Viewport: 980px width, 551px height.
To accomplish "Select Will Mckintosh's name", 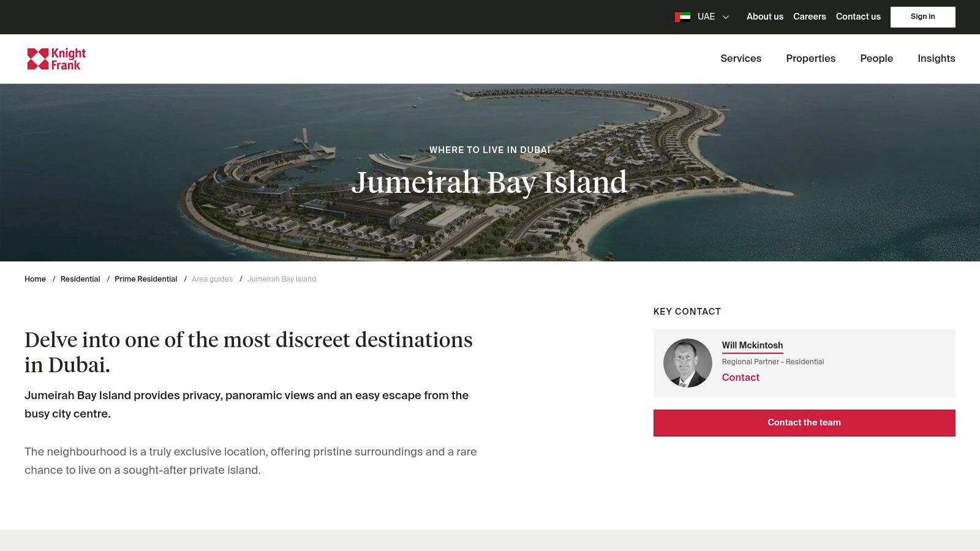I will point(752,345).
